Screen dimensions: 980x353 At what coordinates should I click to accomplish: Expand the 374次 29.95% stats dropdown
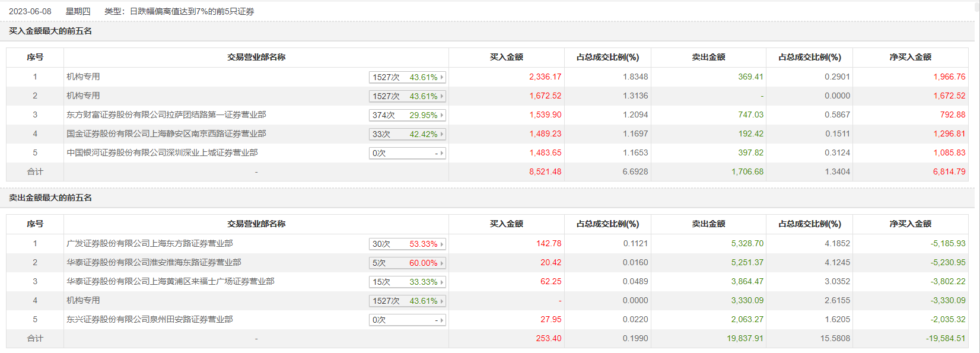407,115
